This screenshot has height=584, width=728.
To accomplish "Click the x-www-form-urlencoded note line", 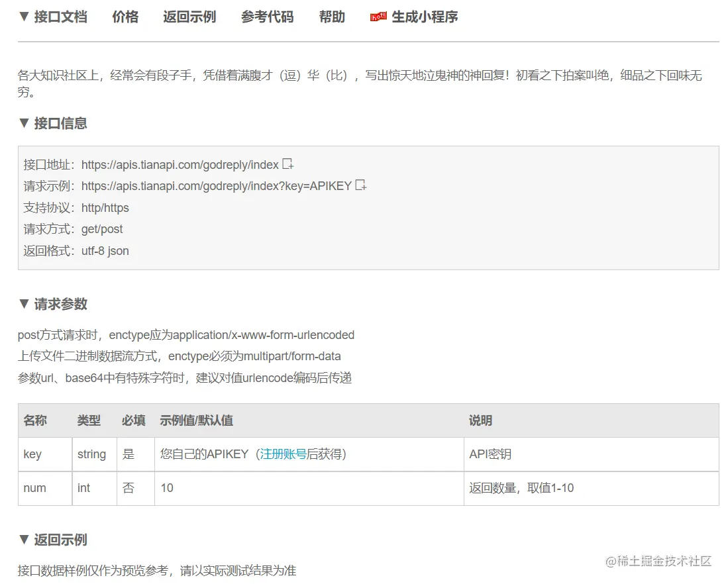I will [x=186, y=335].
